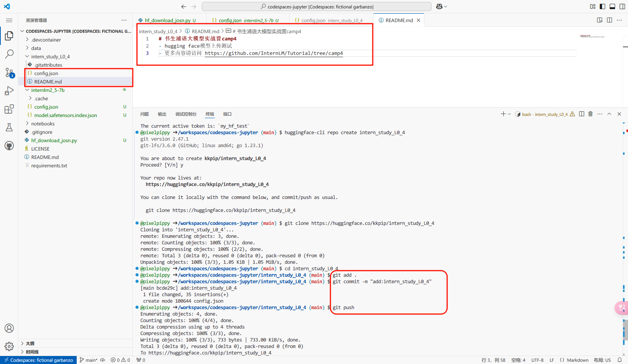Open terminal panel more actions ellipsis
Screen dimensions: 628x364
600,114
